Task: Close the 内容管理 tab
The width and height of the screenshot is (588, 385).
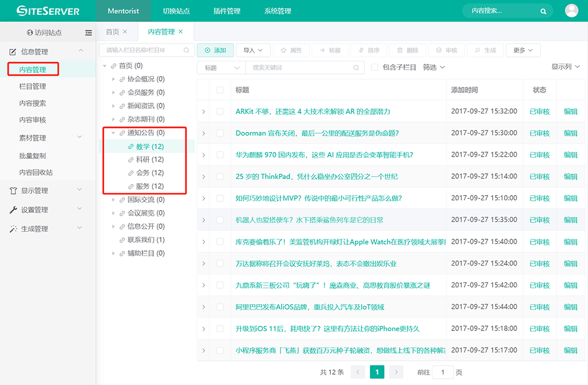Action: (180, 32)
